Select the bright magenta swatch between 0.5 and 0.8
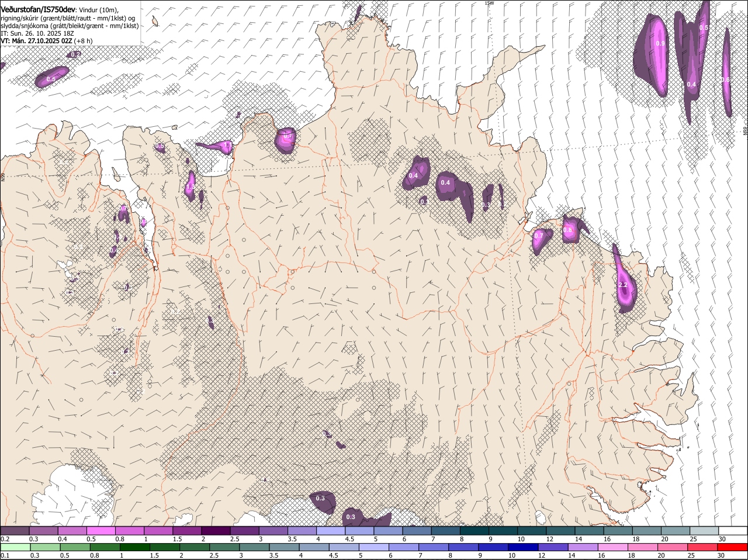This screenshot has width=748, height=560. [101, 531]
